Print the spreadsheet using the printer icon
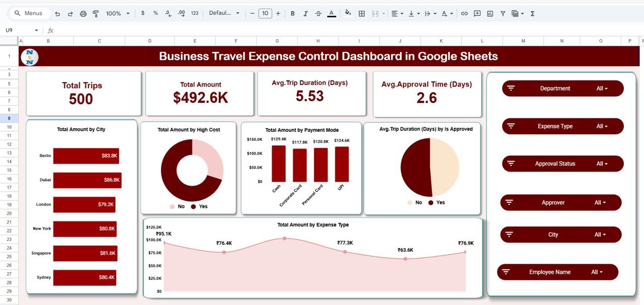 [x=83, y=14]
